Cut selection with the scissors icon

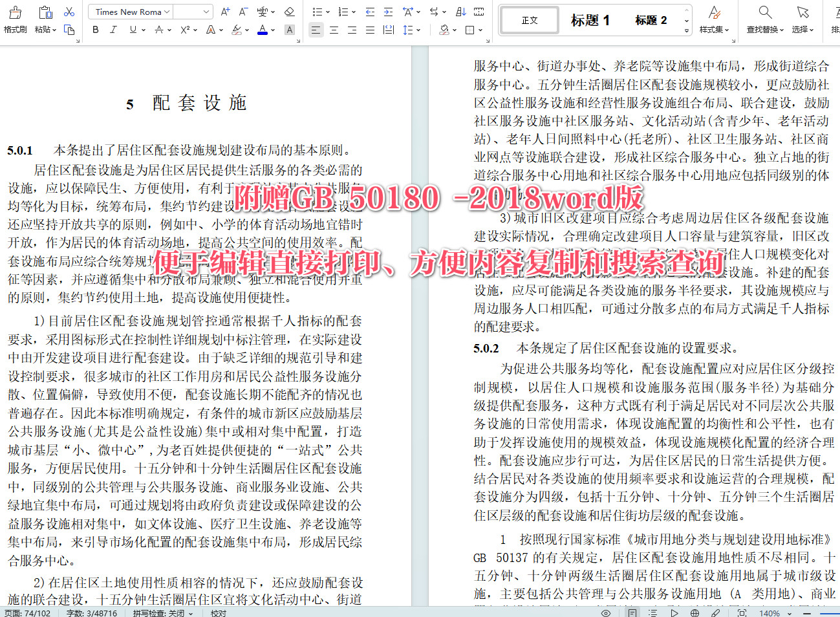coord(69,12)
